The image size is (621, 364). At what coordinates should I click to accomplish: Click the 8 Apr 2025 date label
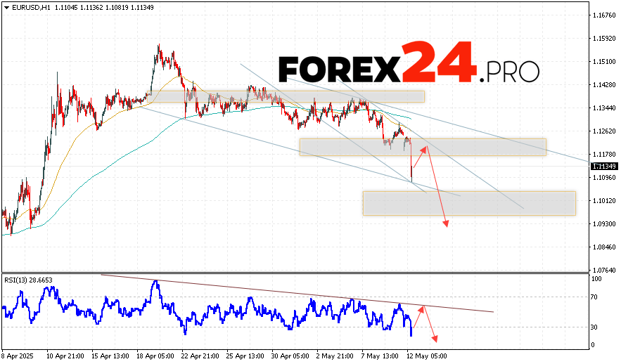tap(18, 355)
